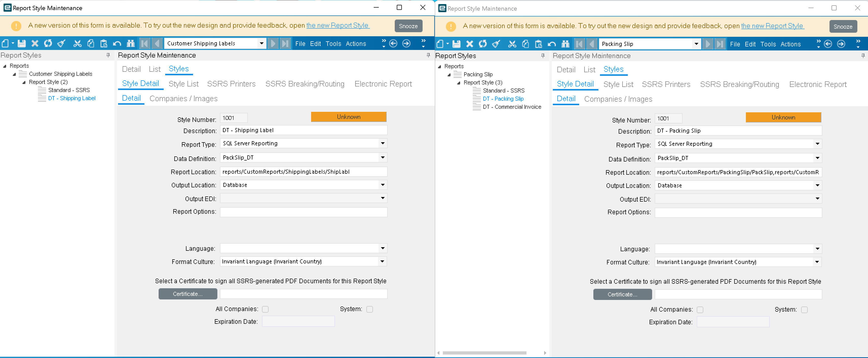This screenshot has width=868, height=358.
Task: Open SSRS Breaking/Routing tab in left window
Action: [x=305, y=84]
